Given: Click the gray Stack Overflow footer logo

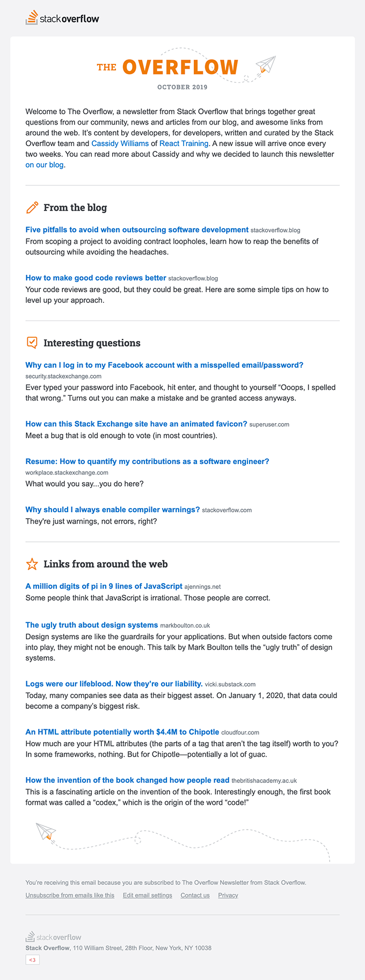Looking at the screenshot, I should [x=54, y=937].
